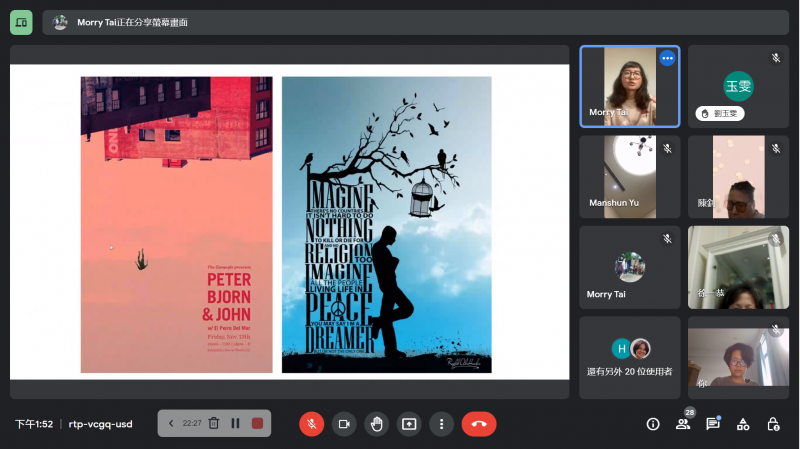Open the activities panel
This screenshot has height=449, width=800.
click(x=743, y=424)
